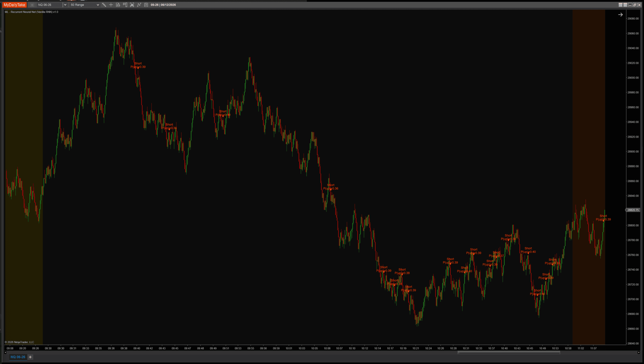This screenshot has width=644, height=364.
Task: Open the instrument selector dropdown arrow
Action: click(65, 5)
